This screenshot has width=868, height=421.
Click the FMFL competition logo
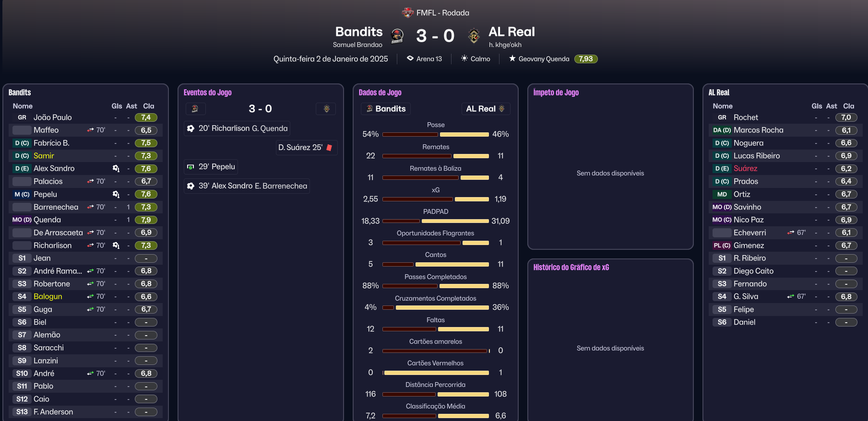(408, 12)
